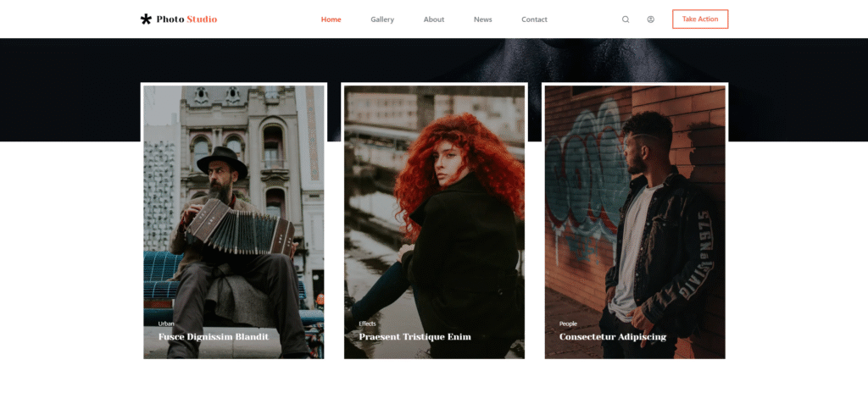Open the Gallery menu item
The height and width of the screenshot is (415, 868).
click(382, 19)
